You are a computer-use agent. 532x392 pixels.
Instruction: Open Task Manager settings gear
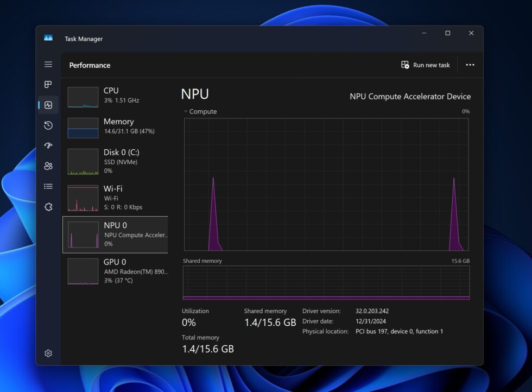(48, 353)
